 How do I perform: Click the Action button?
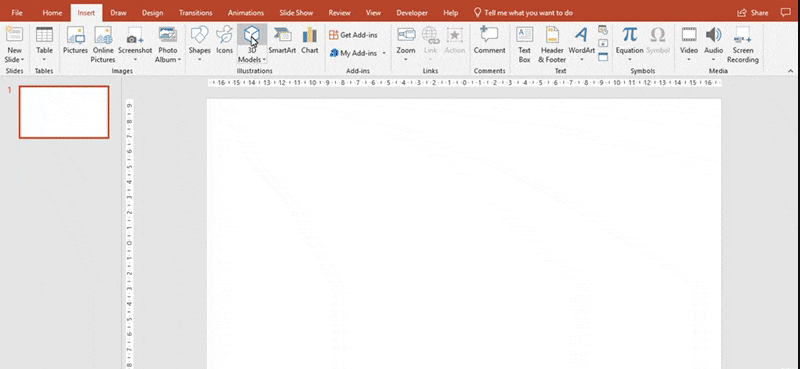pos(455,40)
